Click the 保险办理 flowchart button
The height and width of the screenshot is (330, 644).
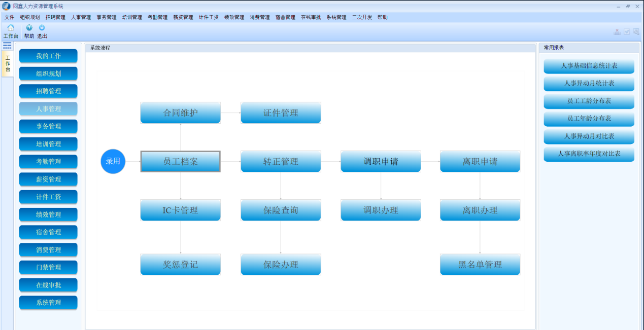(281, 265)
